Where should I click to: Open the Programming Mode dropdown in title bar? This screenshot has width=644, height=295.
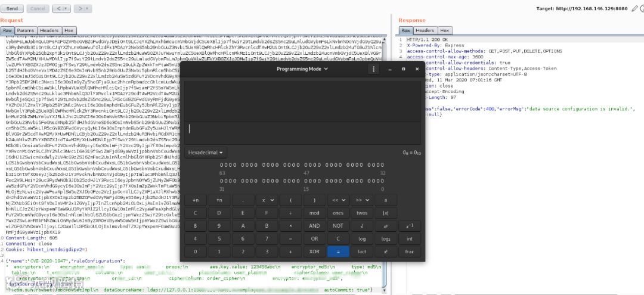pos(302,69)
